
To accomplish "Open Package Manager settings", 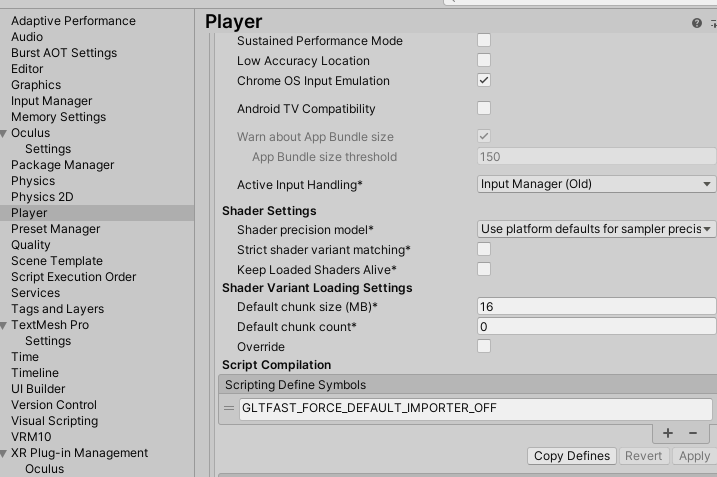I will coord(63,165).
